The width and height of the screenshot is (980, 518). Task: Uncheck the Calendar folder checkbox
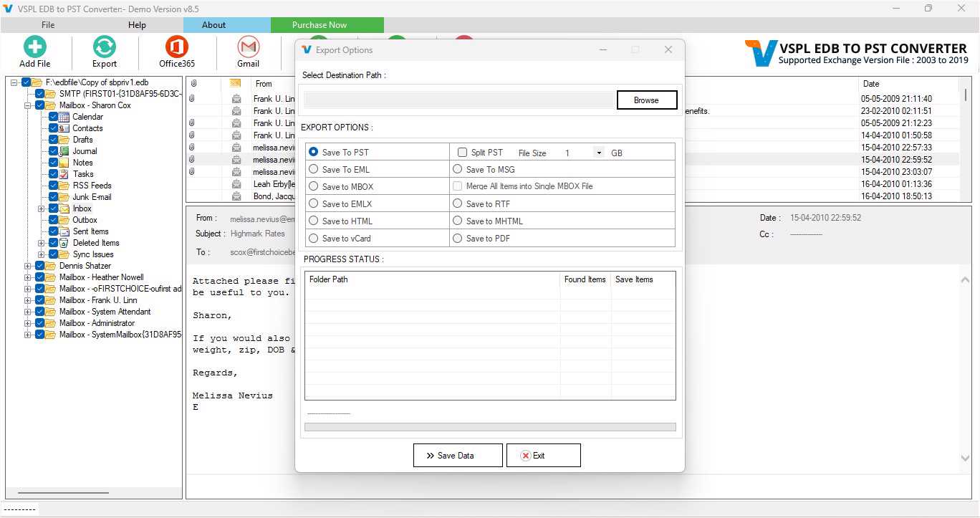point(53,117)
